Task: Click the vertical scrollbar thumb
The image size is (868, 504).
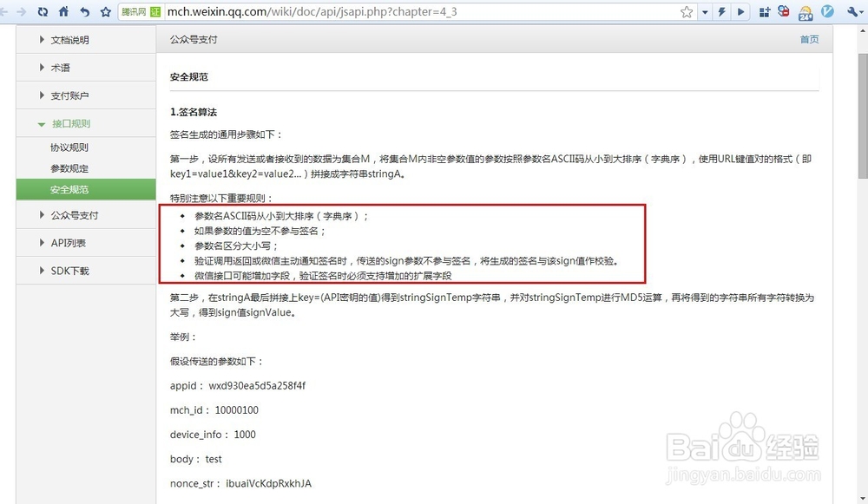Action: [863, 116]
